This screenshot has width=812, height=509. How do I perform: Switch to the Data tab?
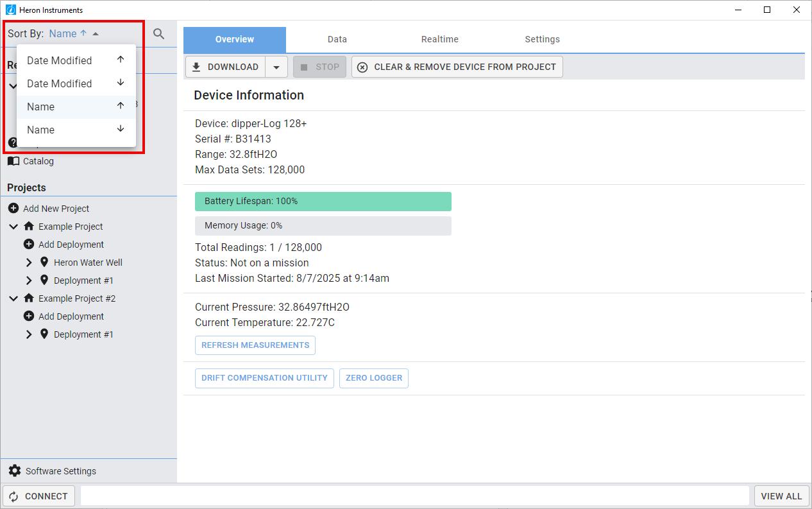(337, 39)
